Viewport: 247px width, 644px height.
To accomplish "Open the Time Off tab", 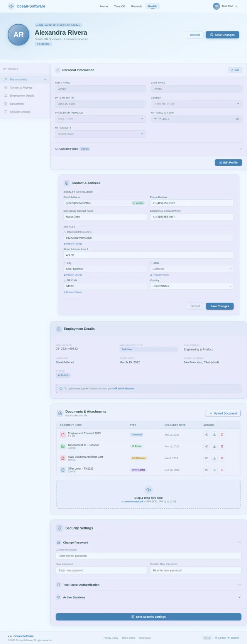I will (x=120, y=7).
